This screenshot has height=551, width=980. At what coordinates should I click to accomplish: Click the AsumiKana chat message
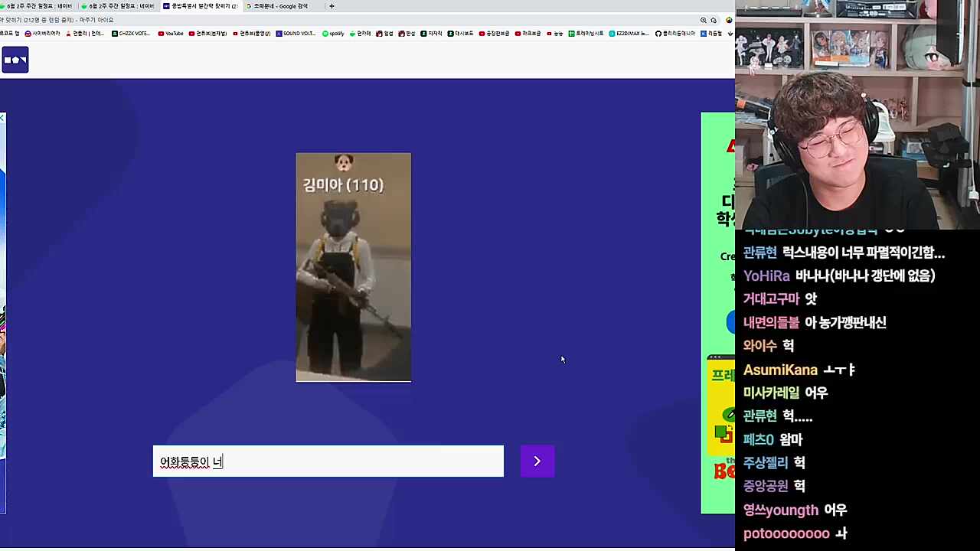(x=799, y=370)
